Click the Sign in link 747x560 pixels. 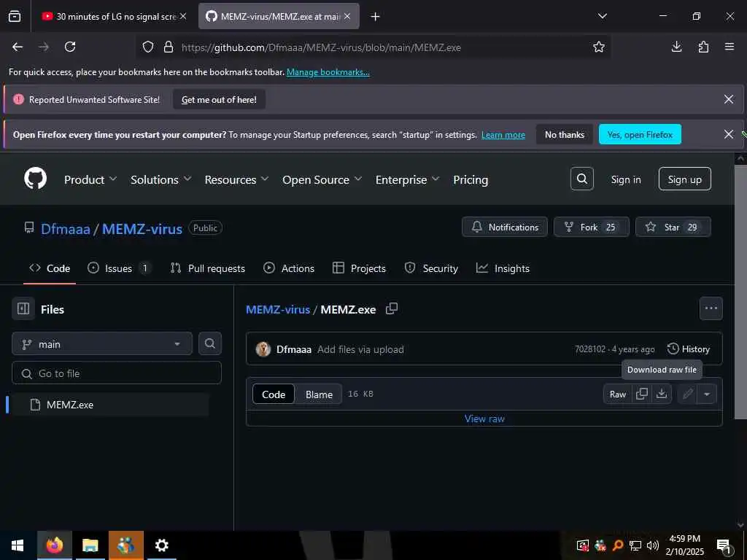625,179
